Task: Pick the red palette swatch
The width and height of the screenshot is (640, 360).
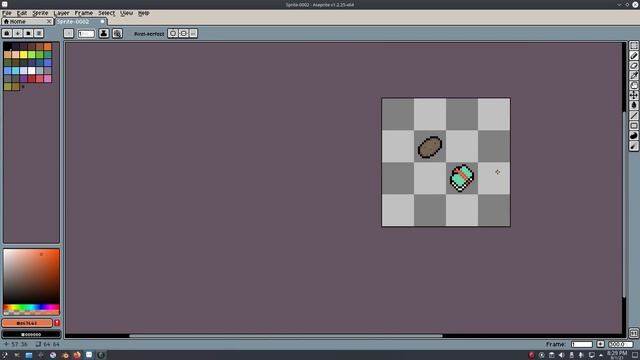Action: pos(31,79)
